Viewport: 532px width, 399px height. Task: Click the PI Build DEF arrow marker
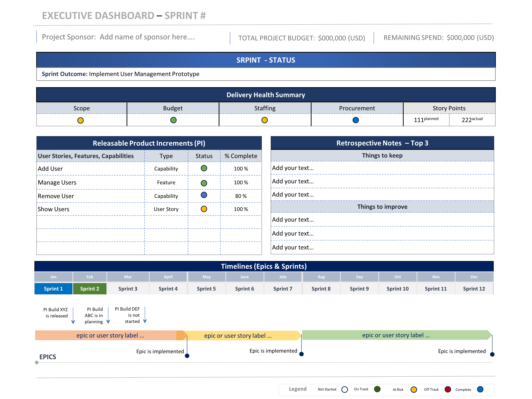(145, 315)
